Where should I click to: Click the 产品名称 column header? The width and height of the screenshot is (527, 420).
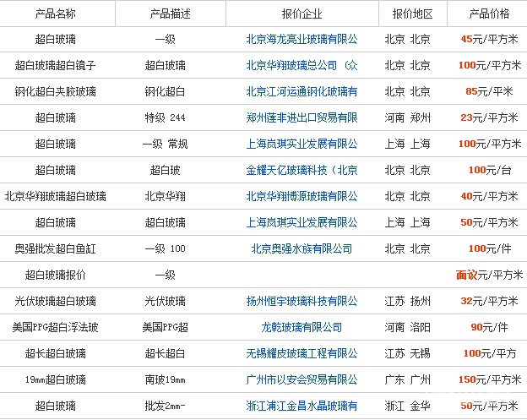pyautogui.click(x=56, y=14)
